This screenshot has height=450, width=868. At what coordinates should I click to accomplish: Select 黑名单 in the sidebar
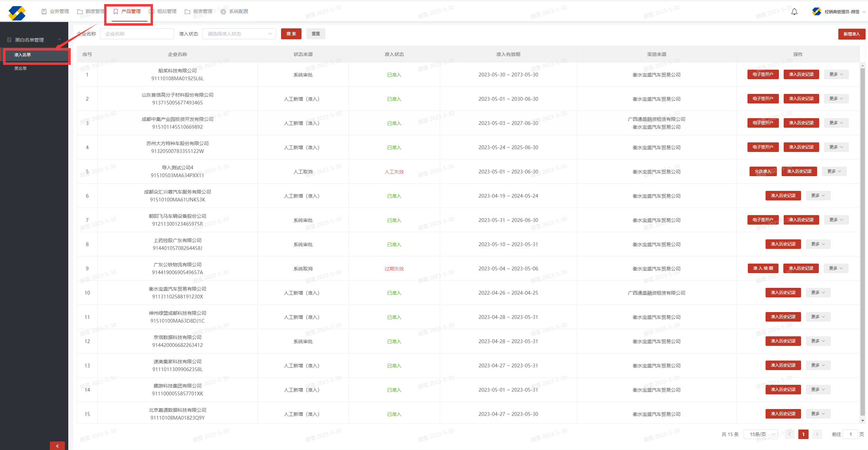click(x=20, y=68)
